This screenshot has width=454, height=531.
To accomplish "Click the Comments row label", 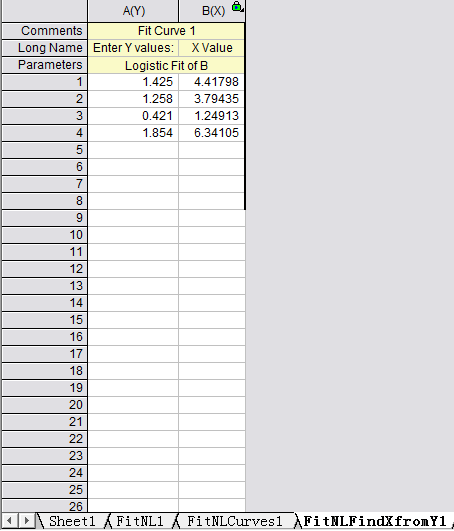I will [45, 31].
